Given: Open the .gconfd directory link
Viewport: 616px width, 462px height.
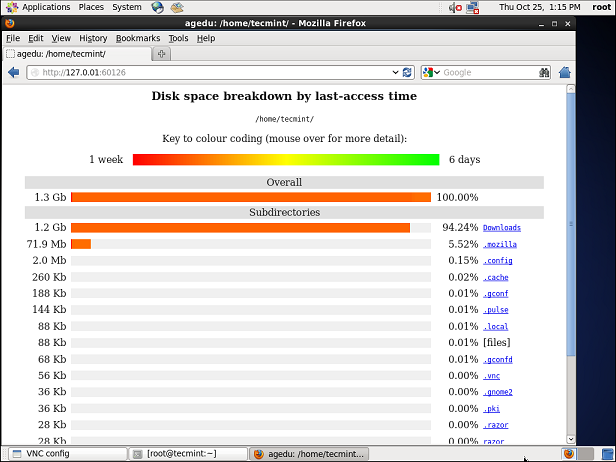Looking at the screenshot, I should pos(497,359).
